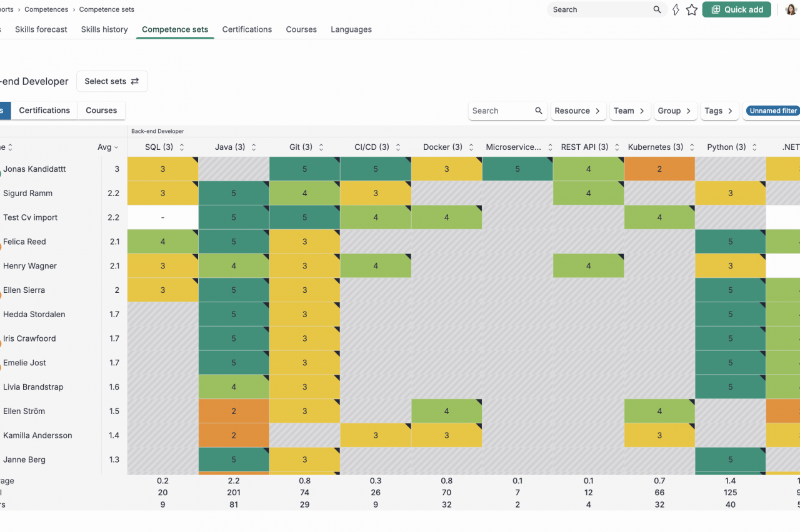This screenshot has width=800, height=532.
Task: Click the magnifier icon in the top search bar
Action: click(x=657, y=10)
